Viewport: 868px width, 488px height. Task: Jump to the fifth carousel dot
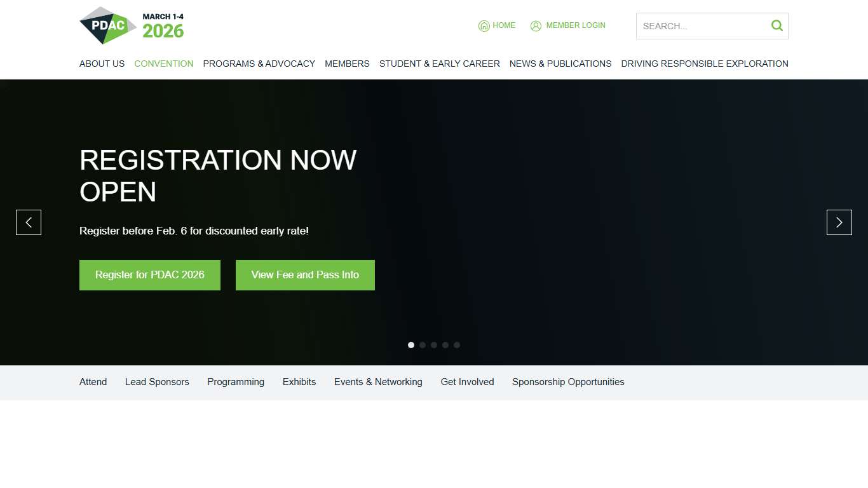[x=457, y=345]
